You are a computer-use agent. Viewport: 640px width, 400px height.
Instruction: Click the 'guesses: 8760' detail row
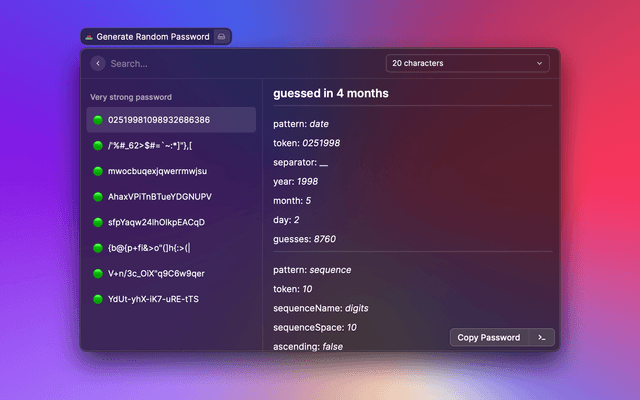(305, 238)
